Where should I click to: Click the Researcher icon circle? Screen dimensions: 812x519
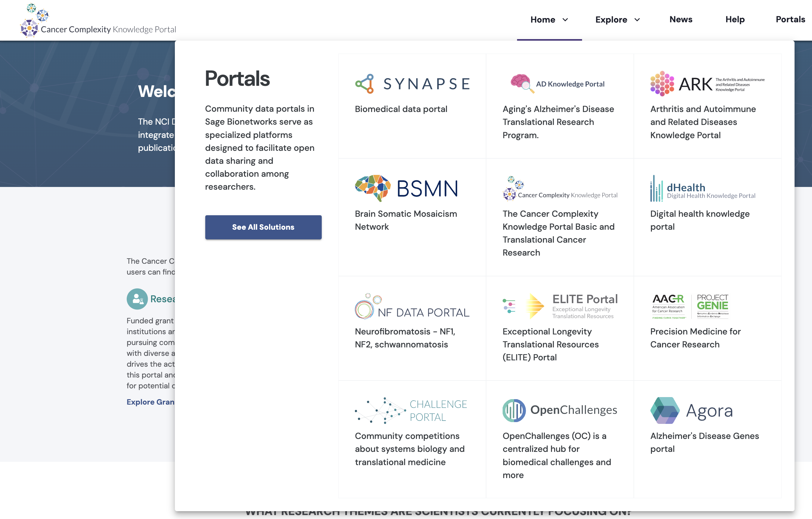click(137, 299)
